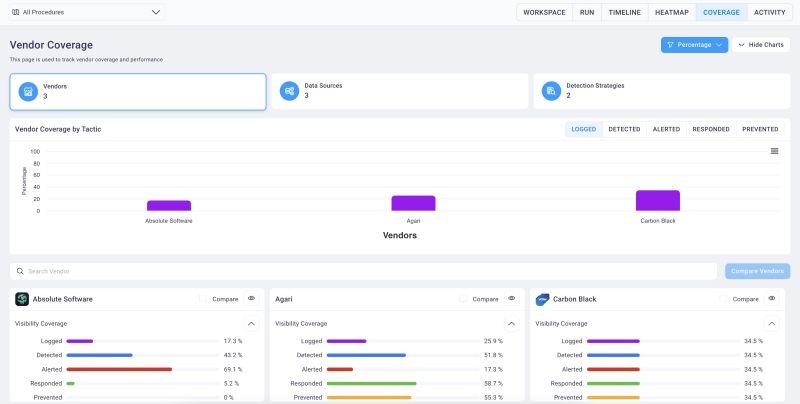Click Agari Responded progress bar
The image size is (800, 404).
coord(403,384)
